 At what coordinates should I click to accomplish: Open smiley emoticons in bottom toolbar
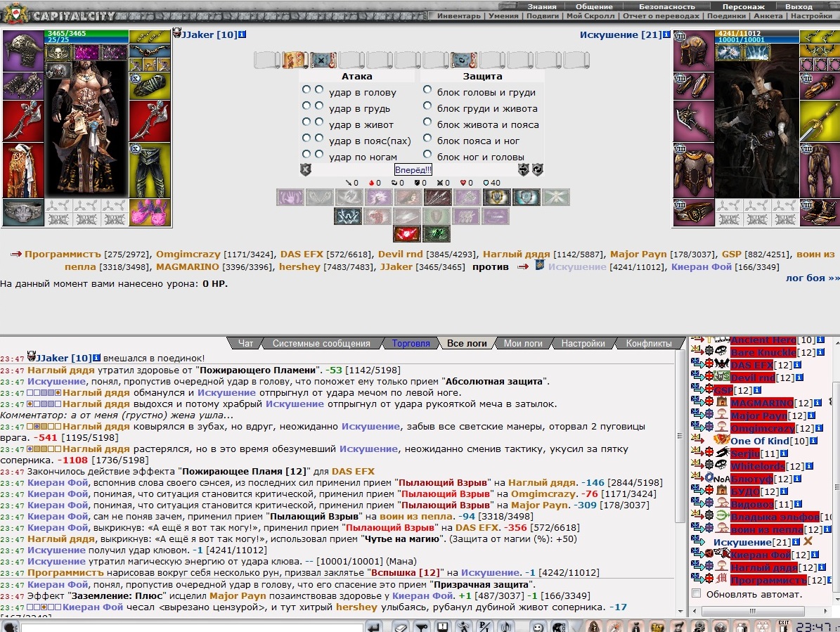(538, 626)
